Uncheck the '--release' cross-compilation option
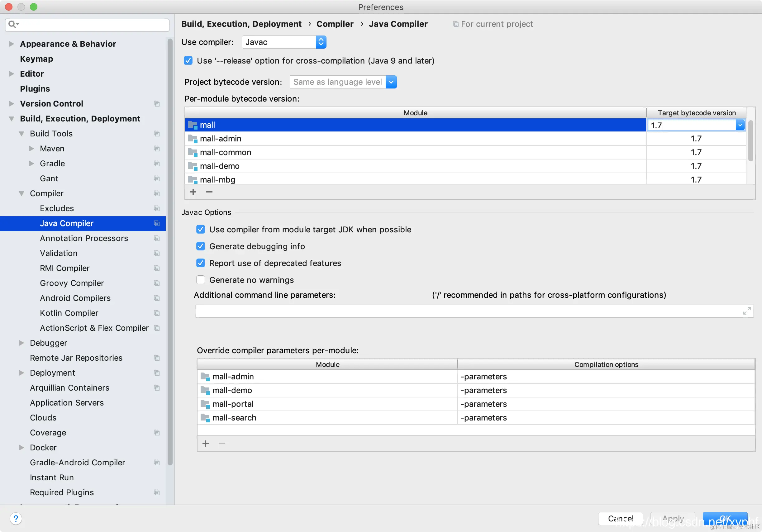Viewport: 762px width, 532px height. [188, 61]
